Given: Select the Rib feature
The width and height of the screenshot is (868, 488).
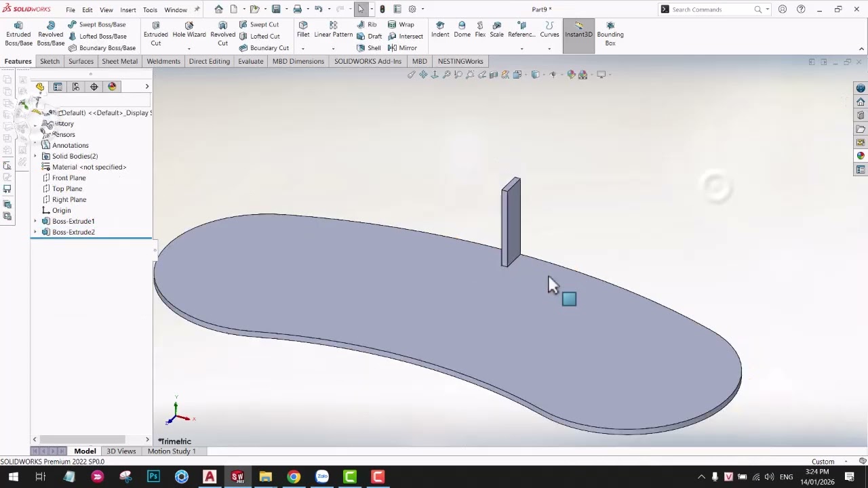Looking at the screenshot, I should pos(366,24).
